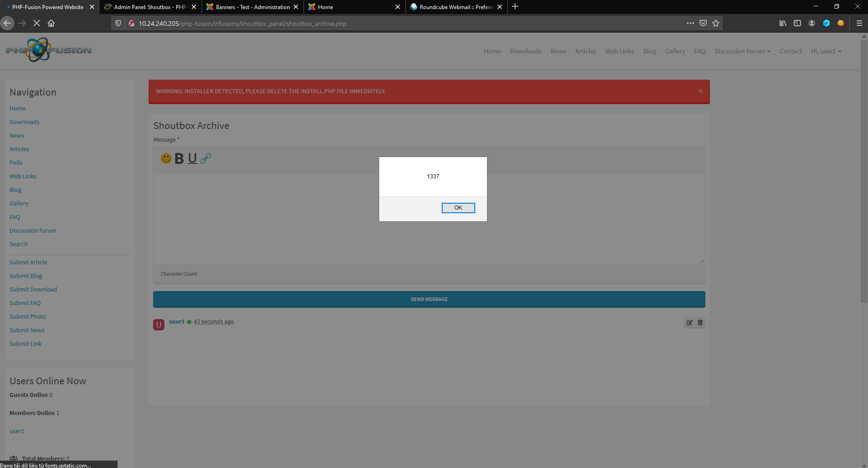Click OK in the 1337 alert dialog
The width and height of the screenshot is (868, 468).
458,208
